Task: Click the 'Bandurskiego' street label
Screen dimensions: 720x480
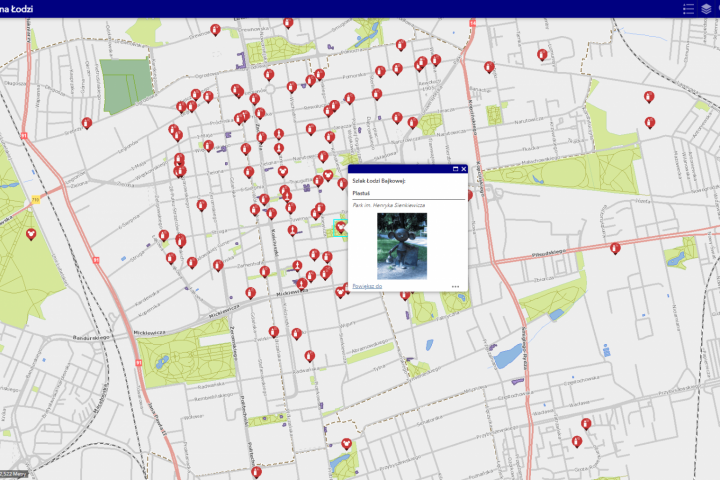Action: click(91, 338)
